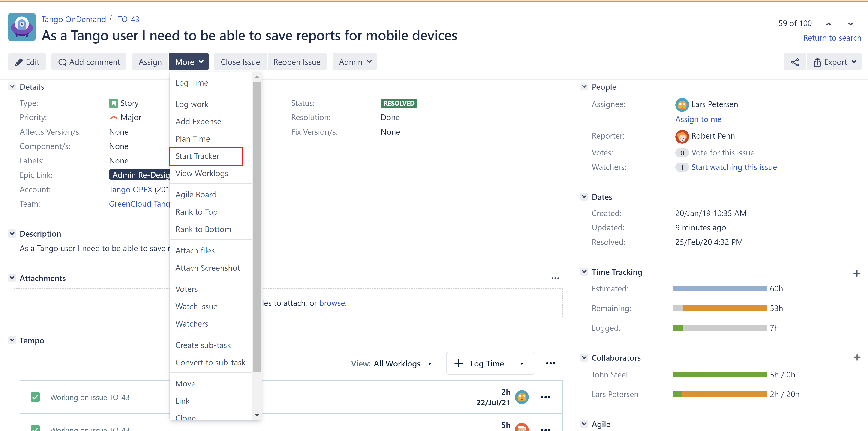Choose Attach Screenshot in More menu

[207, 268]
